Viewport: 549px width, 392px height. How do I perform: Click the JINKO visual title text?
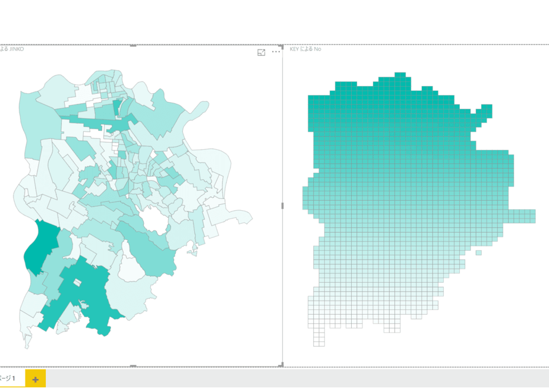coord(12,49)
